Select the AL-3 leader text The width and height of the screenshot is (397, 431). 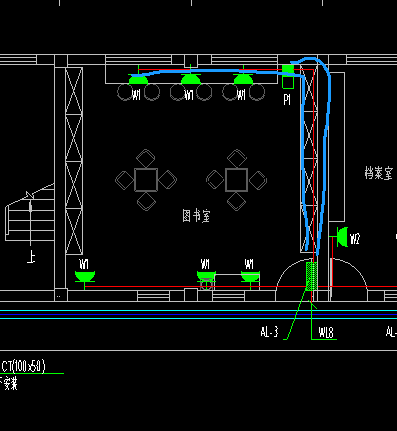tap(269, 332)
